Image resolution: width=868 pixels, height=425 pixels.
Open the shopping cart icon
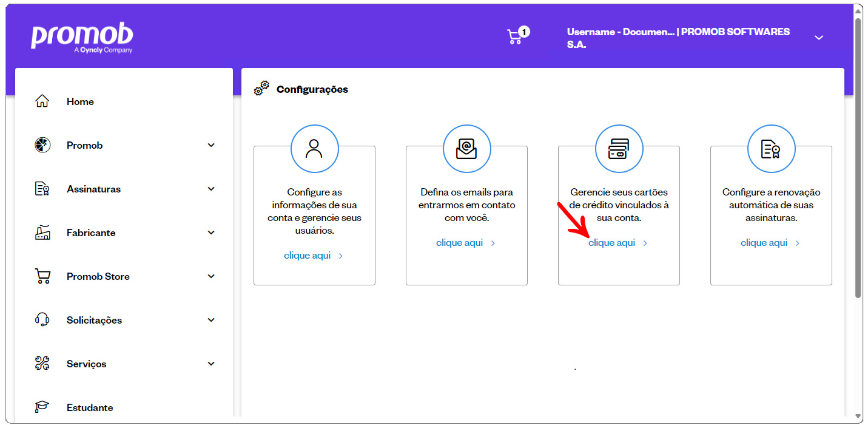514,37
